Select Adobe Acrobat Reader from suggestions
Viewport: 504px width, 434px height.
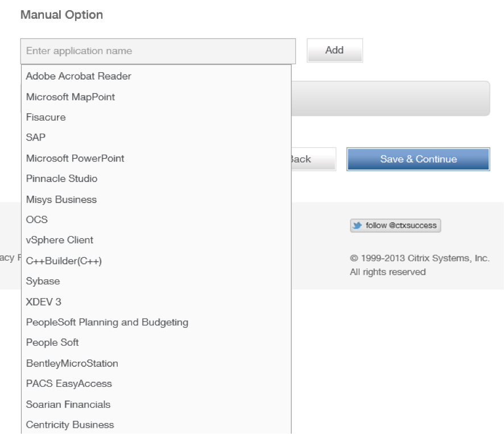click(x=156, y=76)
